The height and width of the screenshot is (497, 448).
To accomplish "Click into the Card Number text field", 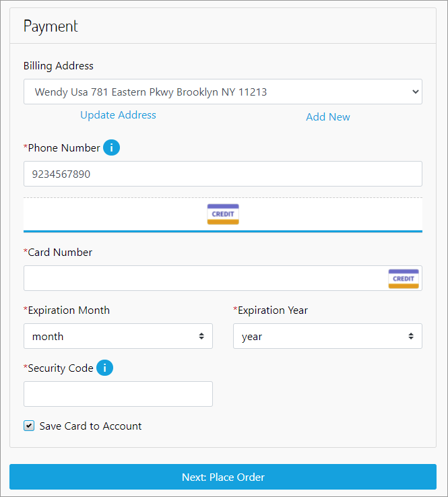I will click(202, 278).
